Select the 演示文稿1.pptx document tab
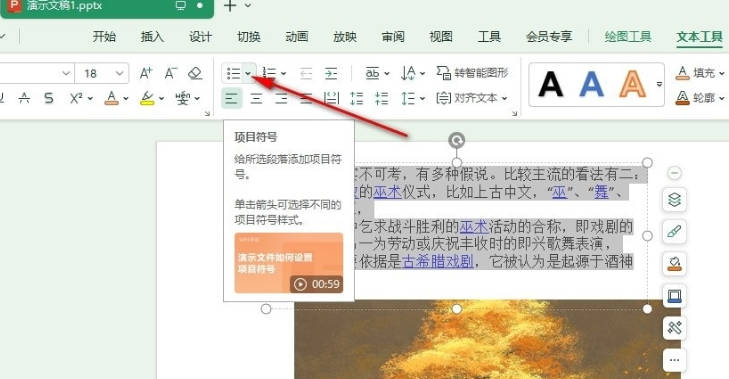 (x=107, y=7)
